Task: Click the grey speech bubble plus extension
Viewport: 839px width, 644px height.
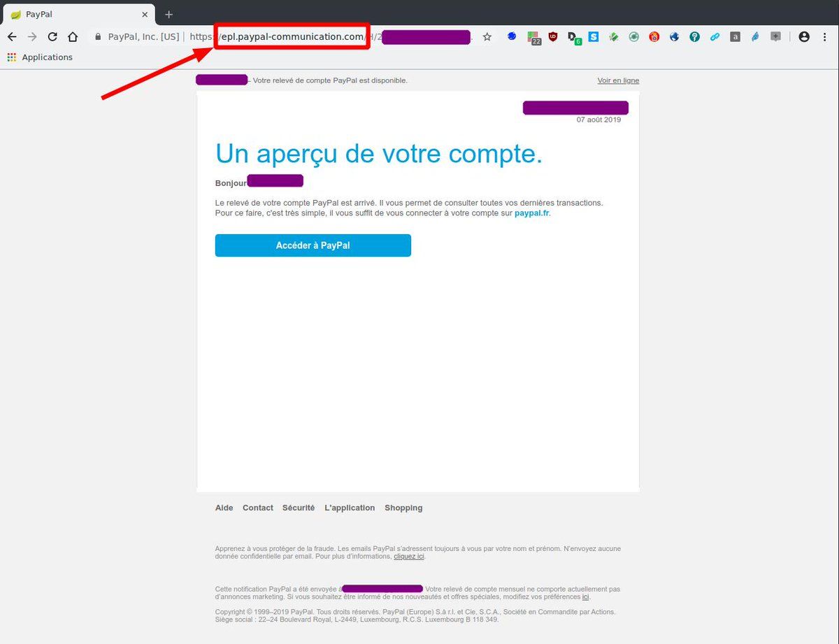Action: point(775,36)
